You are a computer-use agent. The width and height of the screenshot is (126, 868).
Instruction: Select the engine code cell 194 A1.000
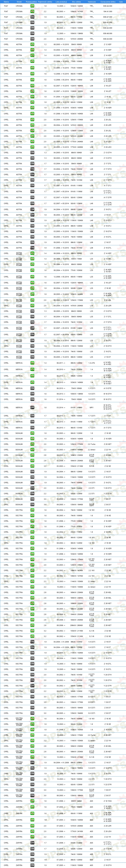[107, 11]
